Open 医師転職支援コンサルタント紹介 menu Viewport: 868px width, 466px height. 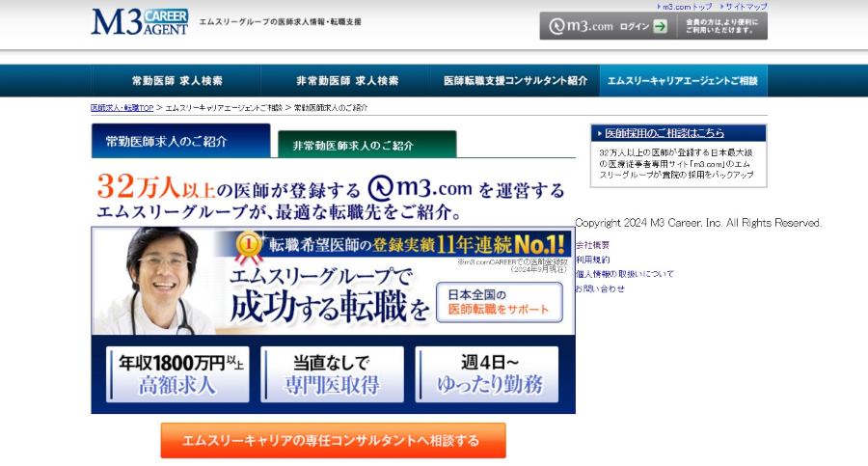coord(515,81)
